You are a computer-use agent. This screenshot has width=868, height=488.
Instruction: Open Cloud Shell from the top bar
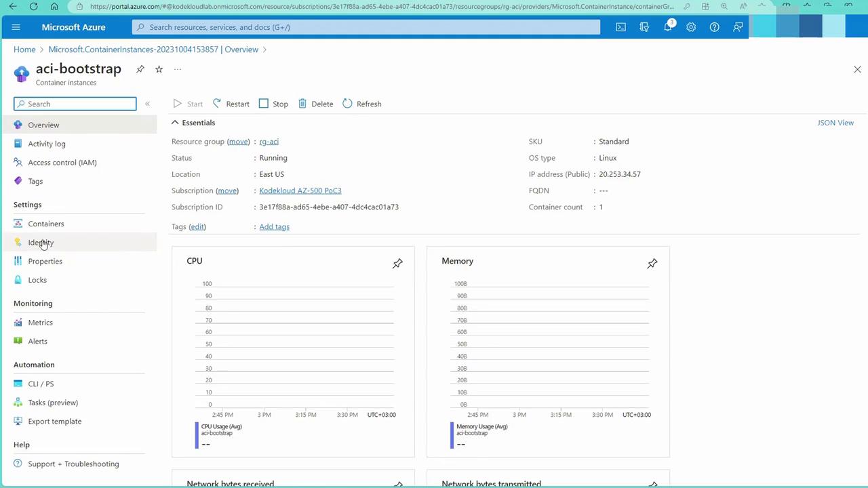point(620,27)
